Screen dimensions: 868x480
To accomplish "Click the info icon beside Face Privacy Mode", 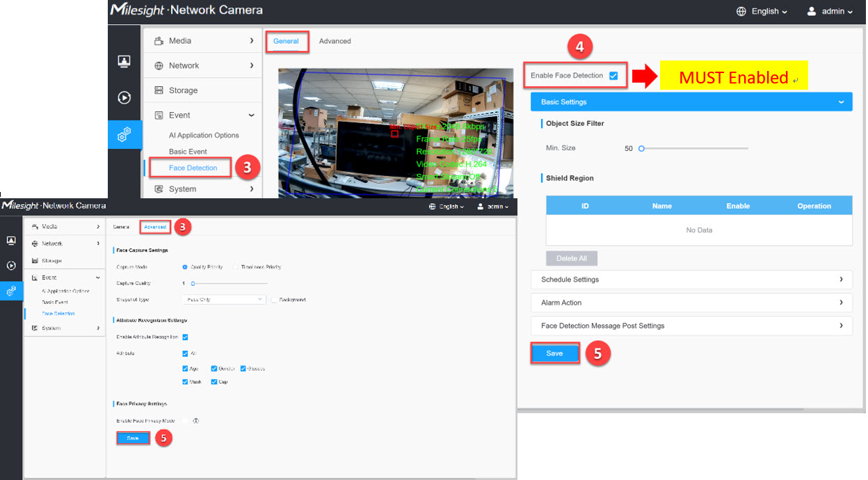I will (196, 421).
